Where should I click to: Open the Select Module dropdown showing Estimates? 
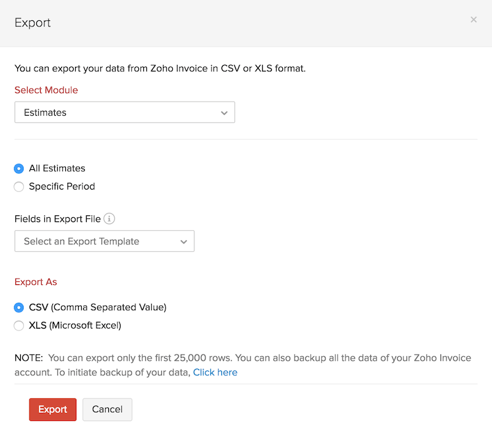pos(124,113)
